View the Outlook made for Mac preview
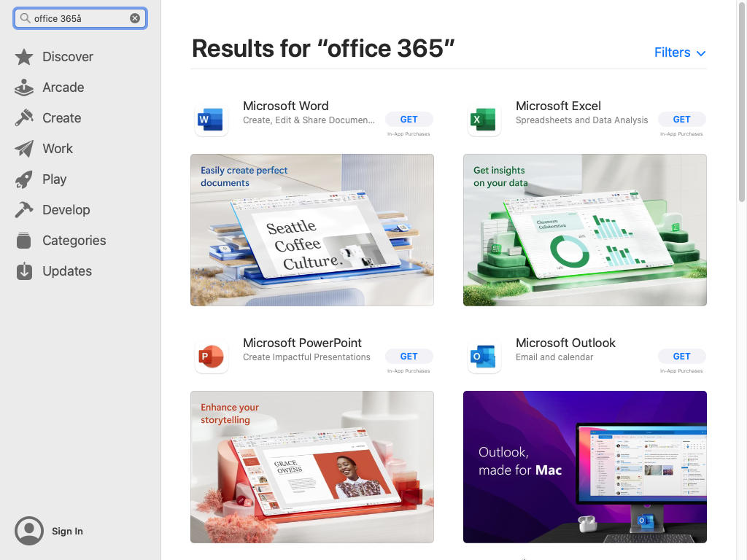747x560 pixels. coord(584,467)
